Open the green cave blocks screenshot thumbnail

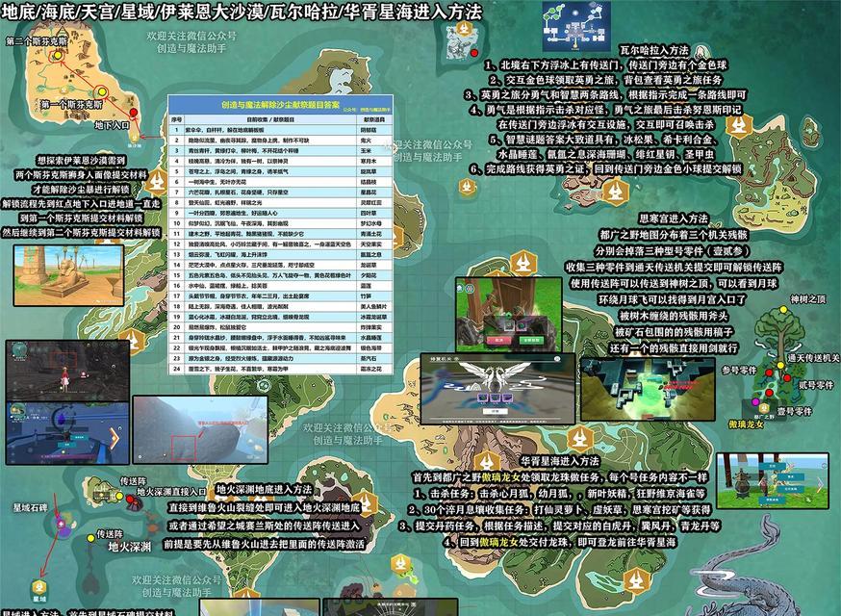click(x=648, y=389)
